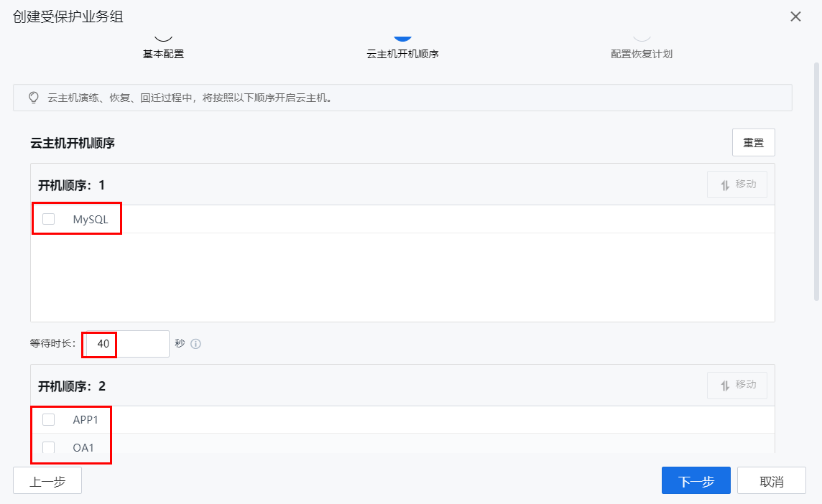
Task: Click 重置 to reset the boot order
Action: point(753,142)
